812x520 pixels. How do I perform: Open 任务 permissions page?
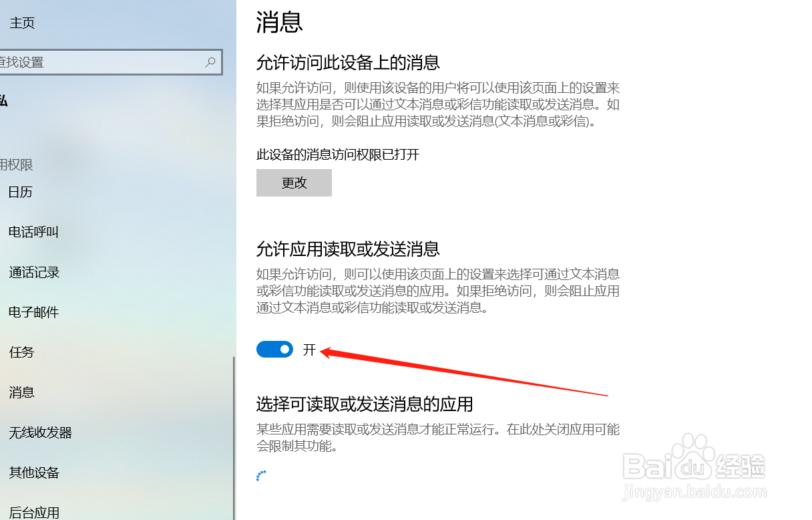[21, 352]
